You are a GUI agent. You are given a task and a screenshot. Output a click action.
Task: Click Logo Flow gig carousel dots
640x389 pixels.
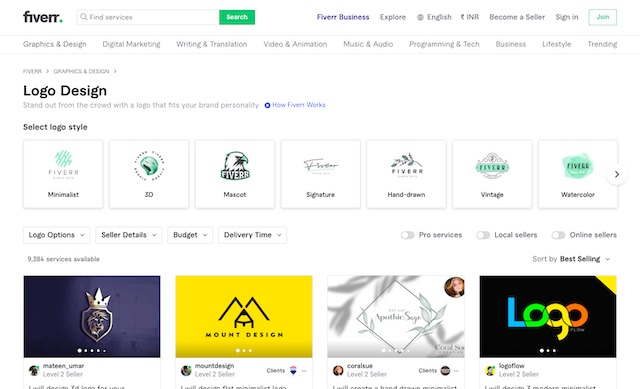(x=548, y=350)
